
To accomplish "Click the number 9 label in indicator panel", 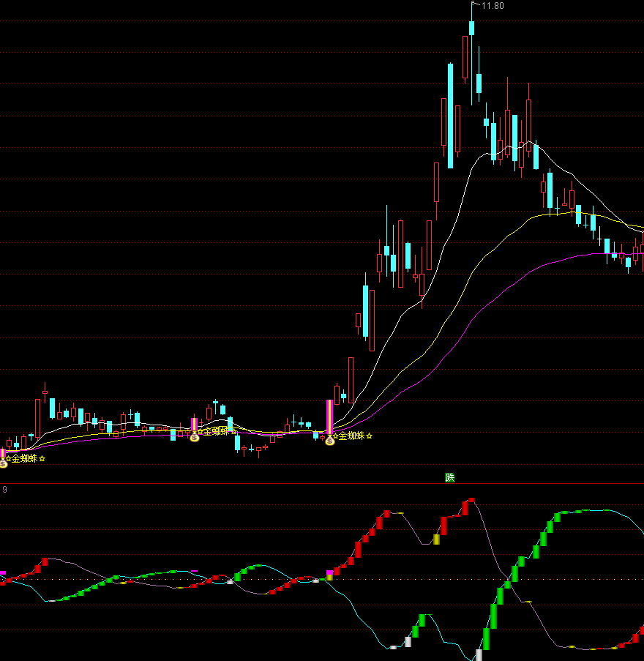I will click(x=4, y=490).
